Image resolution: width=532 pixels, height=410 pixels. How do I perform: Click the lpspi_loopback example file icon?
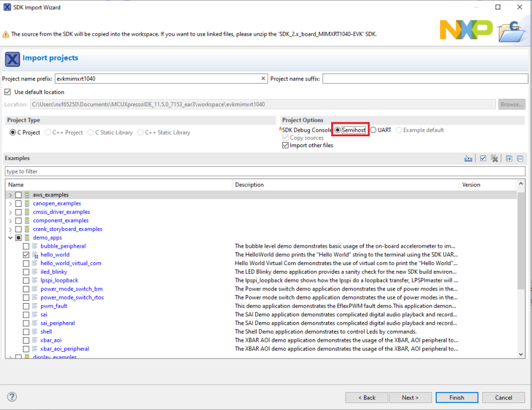point(35,281)
